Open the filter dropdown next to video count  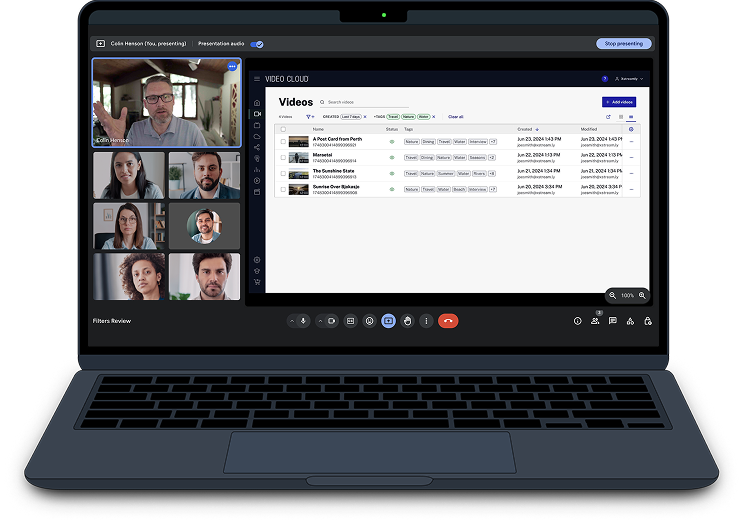310,117
